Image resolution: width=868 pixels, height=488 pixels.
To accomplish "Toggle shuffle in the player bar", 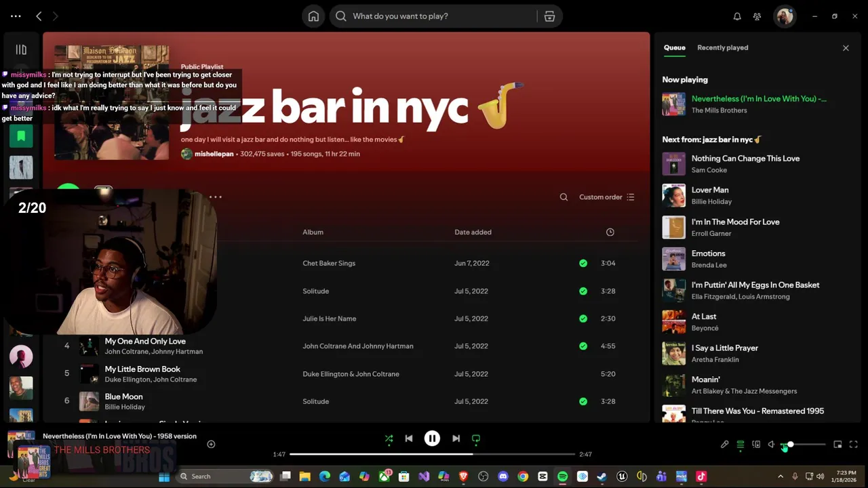I will tap(389, 439).
